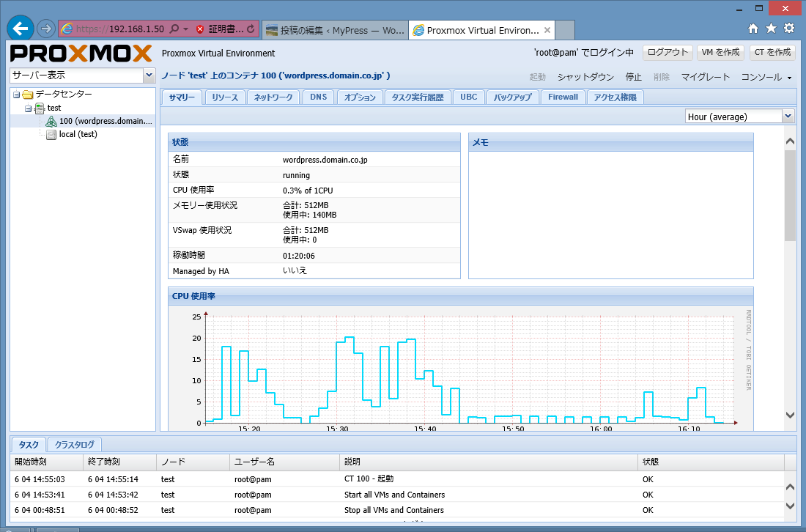The width and height of the screenshot is (806, 532).
Task: Click the refresh icon in address bar
Action: click(x=251, y=29)
